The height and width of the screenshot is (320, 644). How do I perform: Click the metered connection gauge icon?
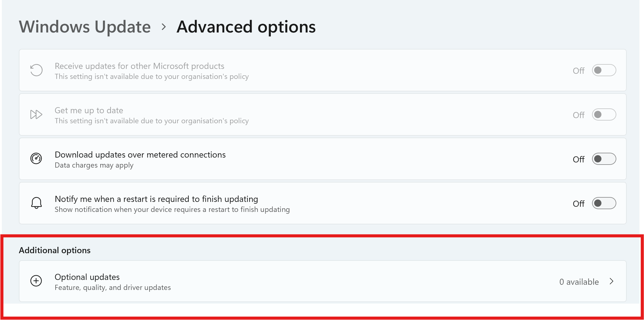tap(36, 158)
